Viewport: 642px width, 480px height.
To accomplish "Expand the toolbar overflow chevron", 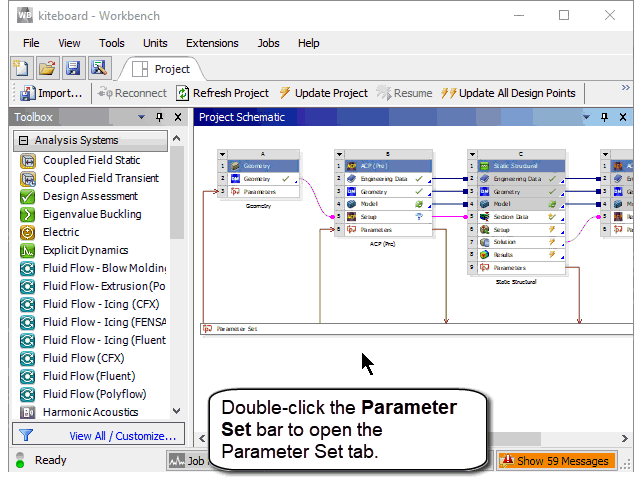I will coord(626,88).
